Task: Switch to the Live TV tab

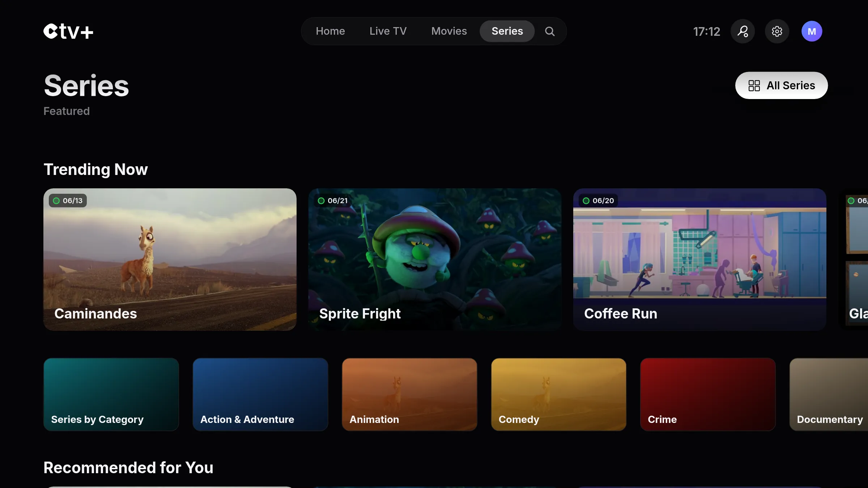Action: pos(388,31)
